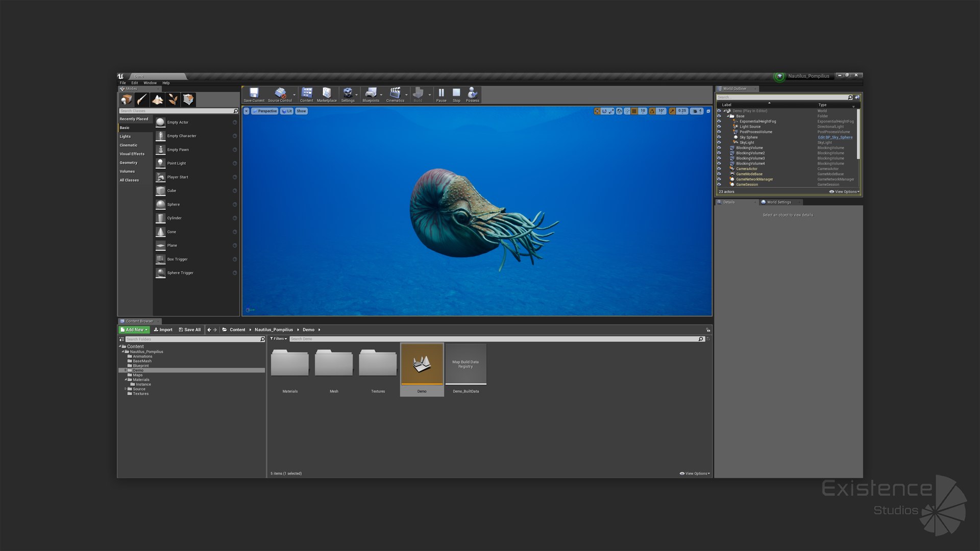Select Landscape mode icon
This screenshot has height=551, width=980.
coord(158,99)
